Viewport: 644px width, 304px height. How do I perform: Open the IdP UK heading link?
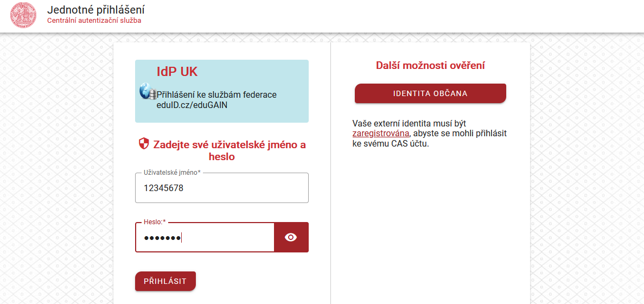coord(177,72)
